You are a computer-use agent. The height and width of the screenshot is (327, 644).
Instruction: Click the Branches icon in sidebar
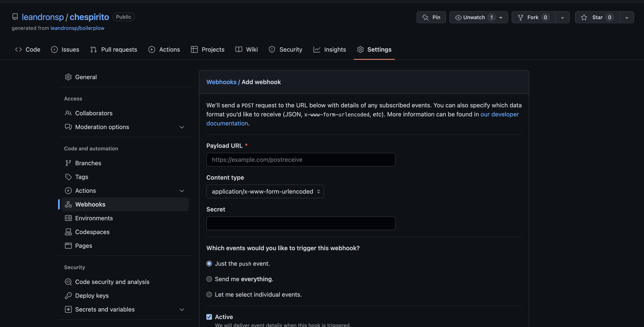click(x=68, y=163)
